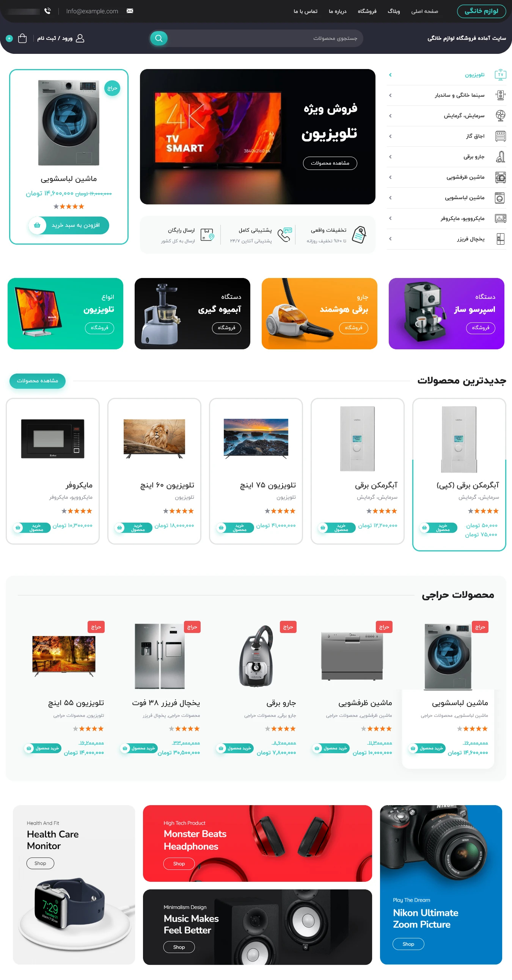Open the تماس با ما menu item
The height and width of the screenshot is (980, 512).
(x=305, y=11)
